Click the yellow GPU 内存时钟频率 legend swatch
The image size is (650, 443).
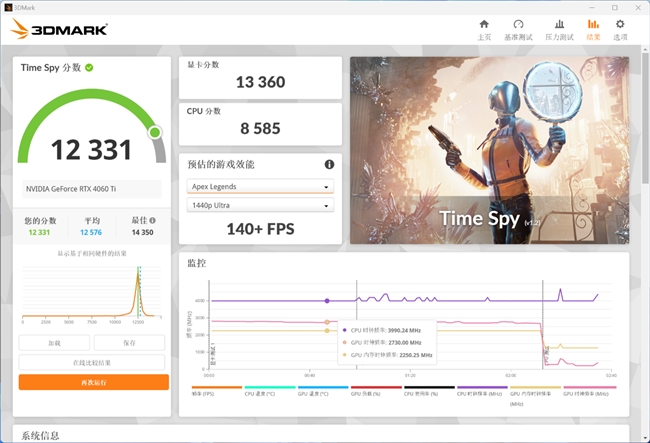(535, 387)
